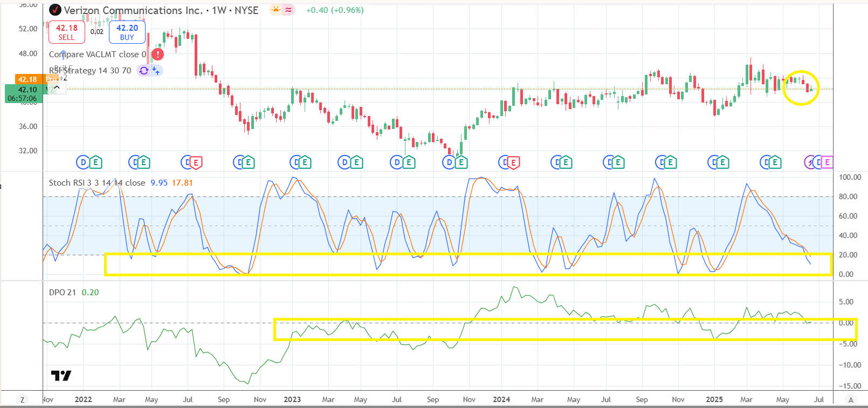
Task: Click the pink approximately-equal data status icon
Action: 288,10
